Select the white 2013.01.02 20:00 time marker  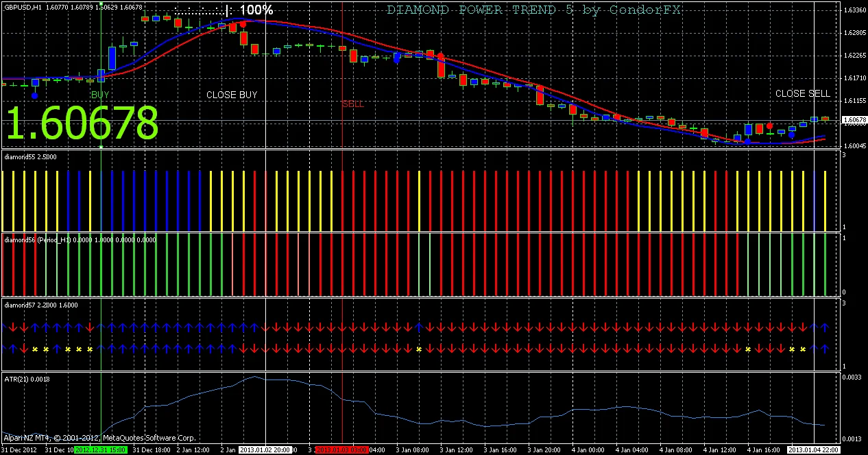(265, 450)
